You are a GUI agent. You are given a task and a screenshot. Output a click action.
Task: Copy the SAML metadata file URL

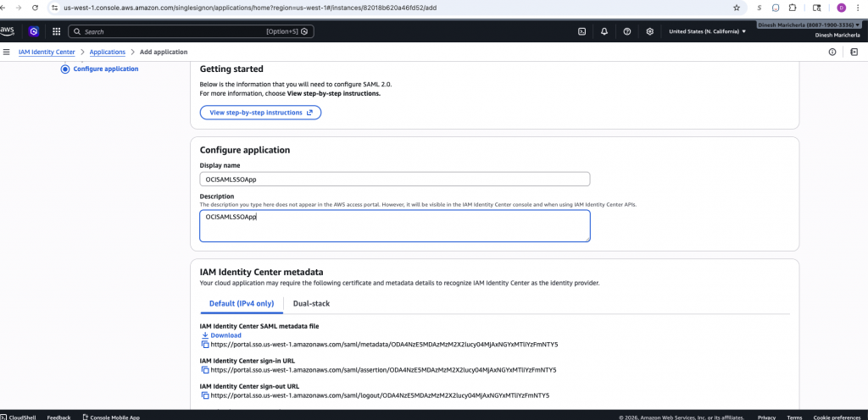(204, 345)
